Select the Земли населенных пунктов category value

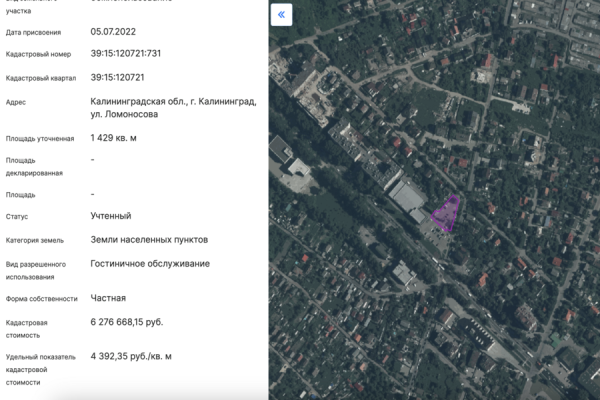pos(149,240)
